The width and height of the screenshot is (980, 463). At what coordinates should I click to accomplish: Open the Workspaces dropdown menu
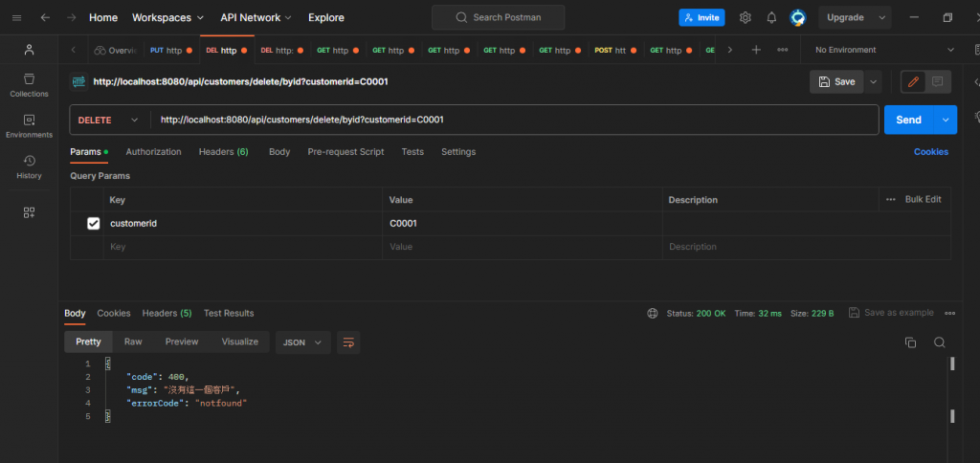click(x=168, y=17)
